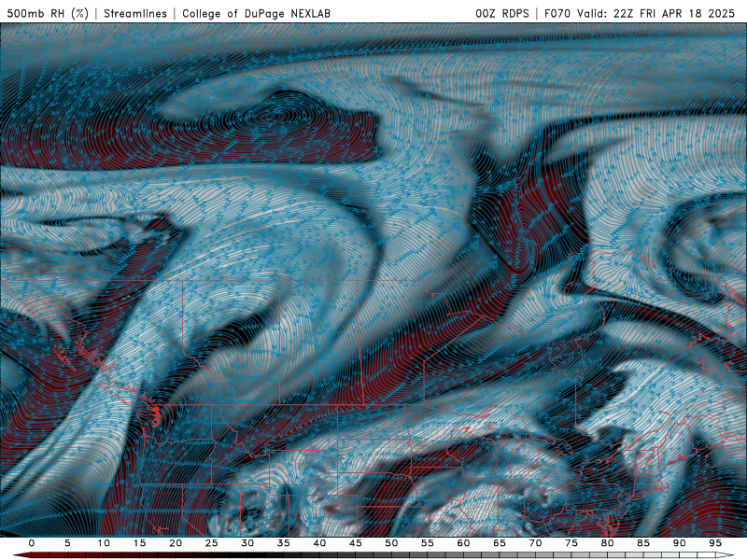Select the "F070" forecast hour text
The width and height of the screenshot is (747, 560).
tap(557, 14)
